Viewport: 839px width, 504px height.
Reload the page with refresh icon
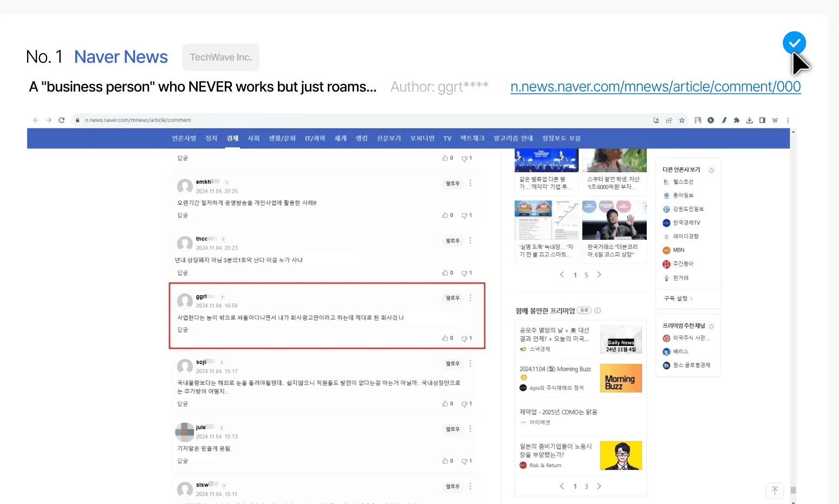[x=62, y=120]
